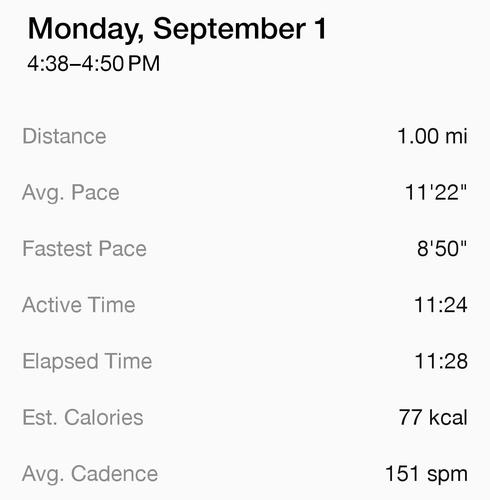490x500 pixels.
Task: Select the 11:28 elapsed time value
Action: [x=441, y=361]
